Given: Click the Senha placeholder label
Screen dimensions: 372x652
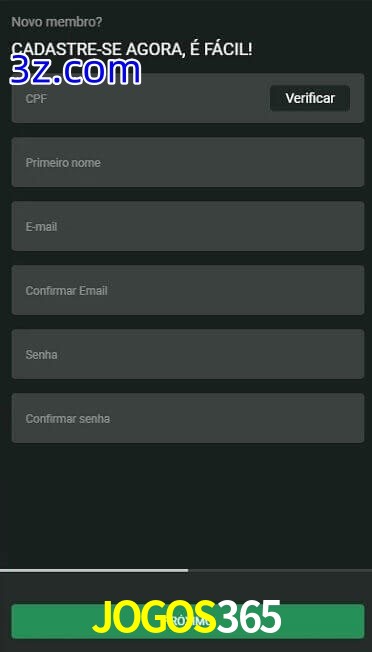Looking at the screenshot, I should pyautogui.click(x=42, y=355).
